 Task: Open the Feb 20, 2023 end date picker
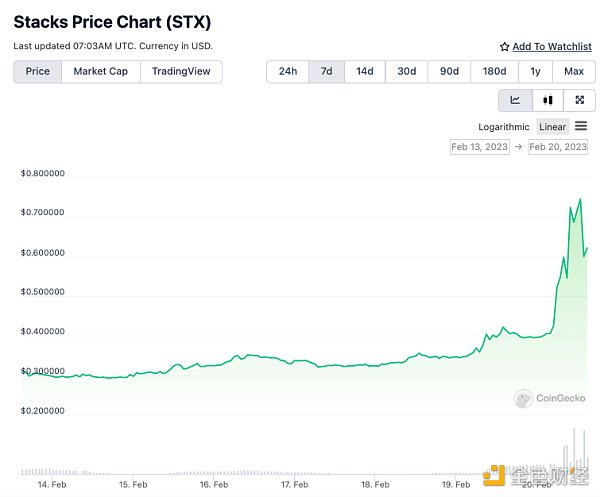click(x=558, y=147)
